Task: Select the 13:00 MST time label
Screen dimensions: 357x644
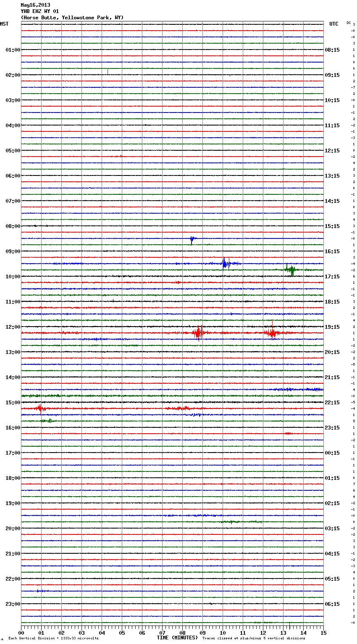Action: (13, 352)
